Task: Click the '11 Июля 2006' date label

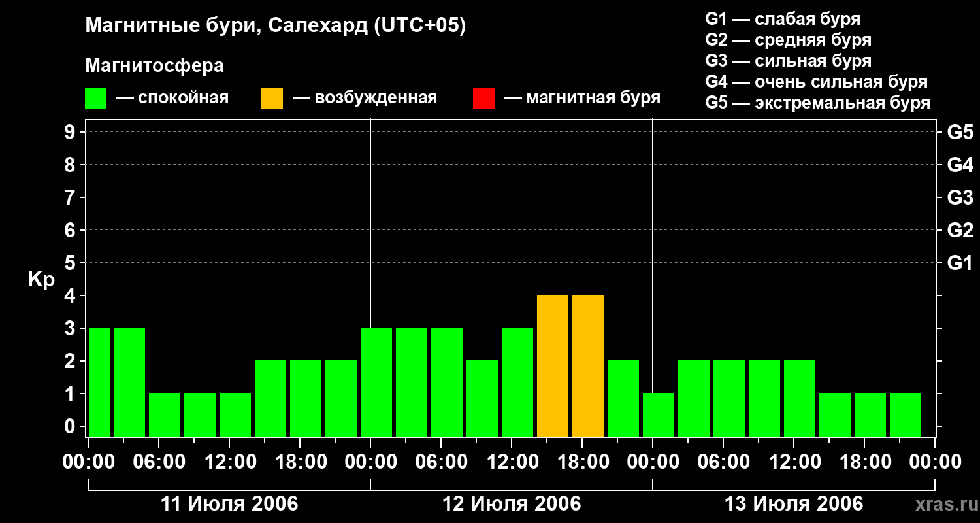Action: (229, 504)
